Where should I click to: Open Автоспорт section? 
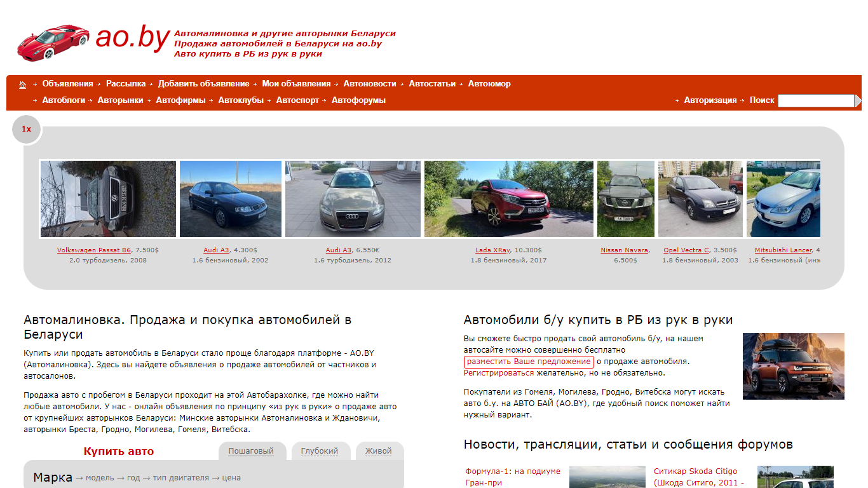(297, 100)
